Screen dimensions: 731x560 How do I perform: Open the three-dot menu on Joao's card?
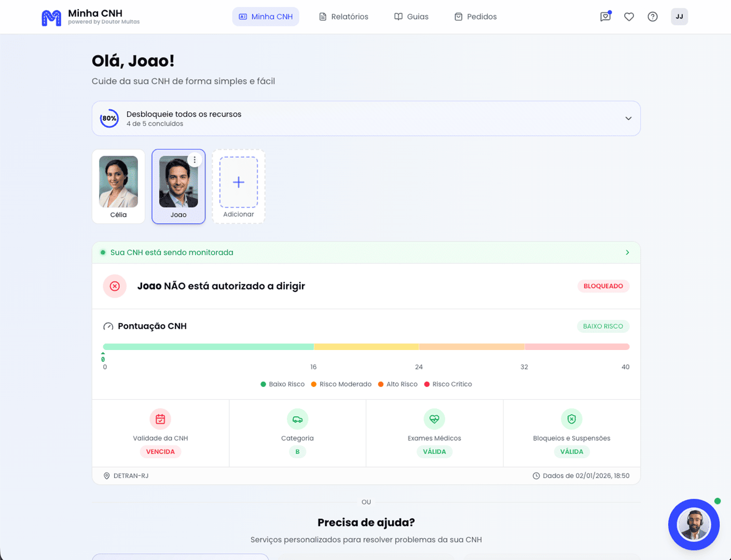click(195, 160)
